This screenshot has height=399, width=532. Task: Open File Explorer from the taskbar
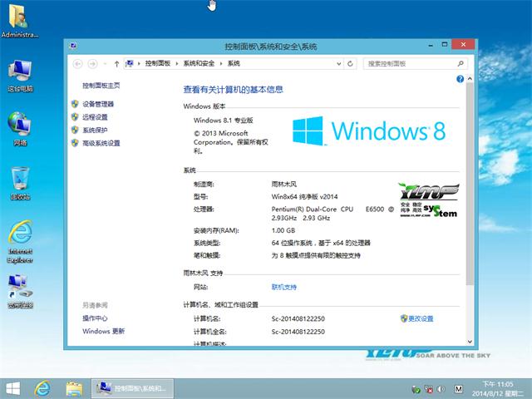coord(73,387)
